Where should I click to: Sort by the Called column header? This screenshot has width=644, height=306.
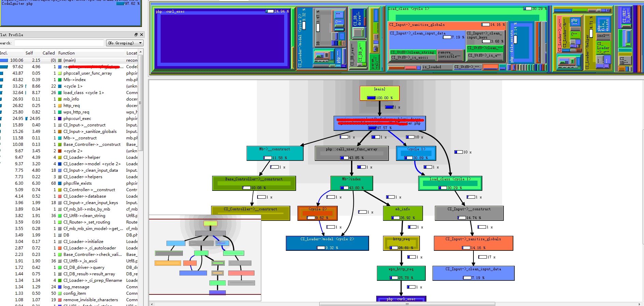point(49,53)
